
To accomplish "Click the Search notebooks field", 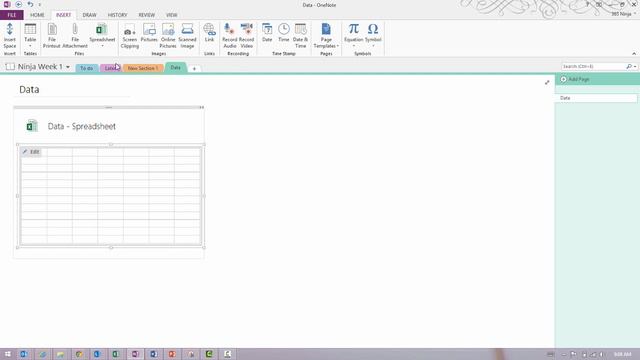I will [593, 66].
